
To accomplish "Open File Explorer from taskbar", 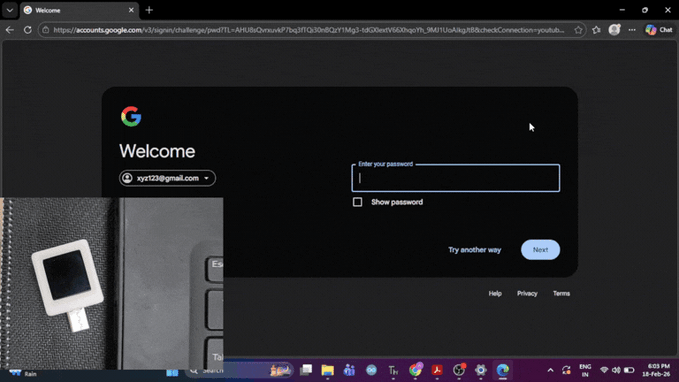I will click(327, 370).
